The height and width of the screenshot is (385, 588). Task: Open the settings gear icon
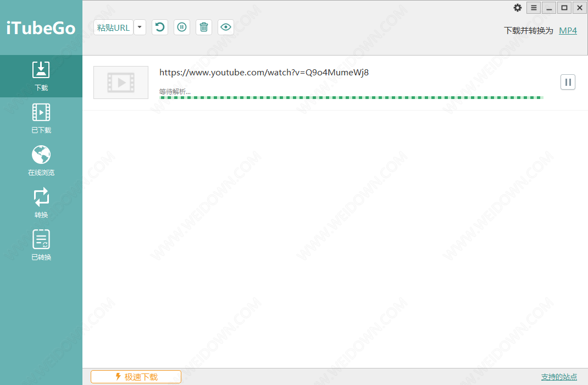pyautogui.click(x=518, y=8)
